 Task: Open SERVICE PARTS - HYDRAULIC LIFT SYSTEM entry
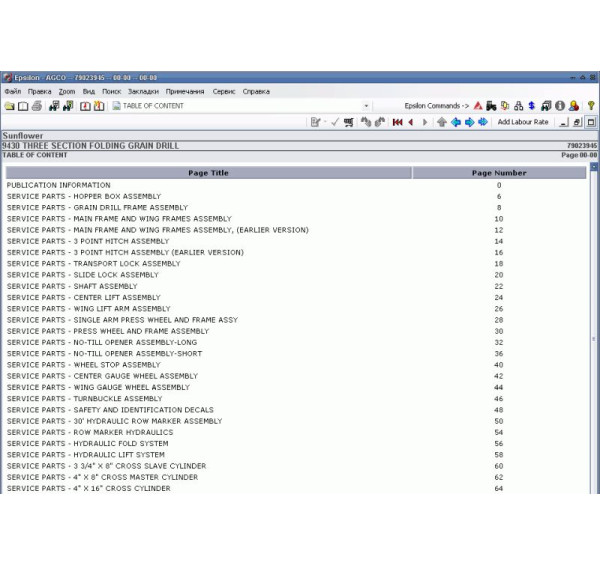click(x=87, y=454)
